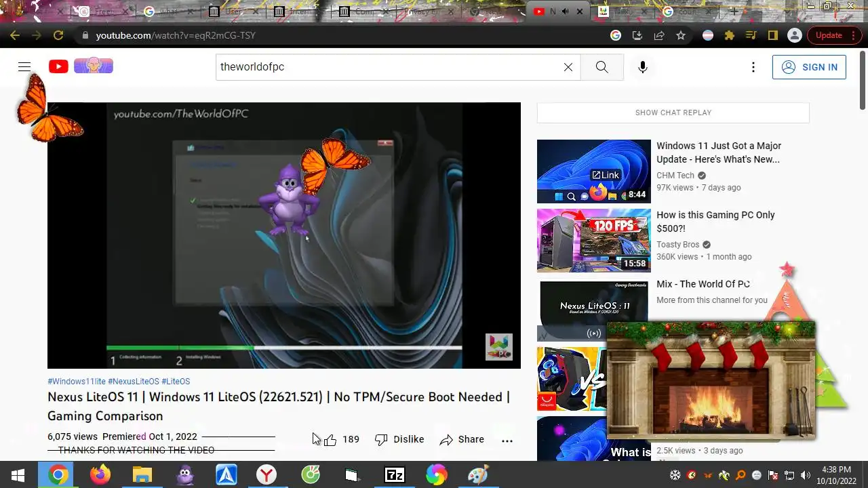Open a new browser tab

734,12
